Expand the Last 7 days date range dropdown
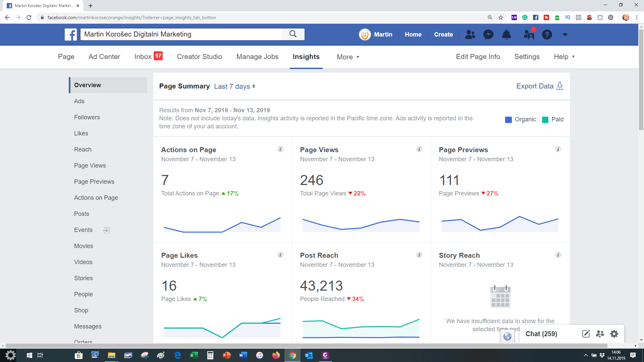Image resolution: width=644 pixels, height=362 pixels. 235,86
